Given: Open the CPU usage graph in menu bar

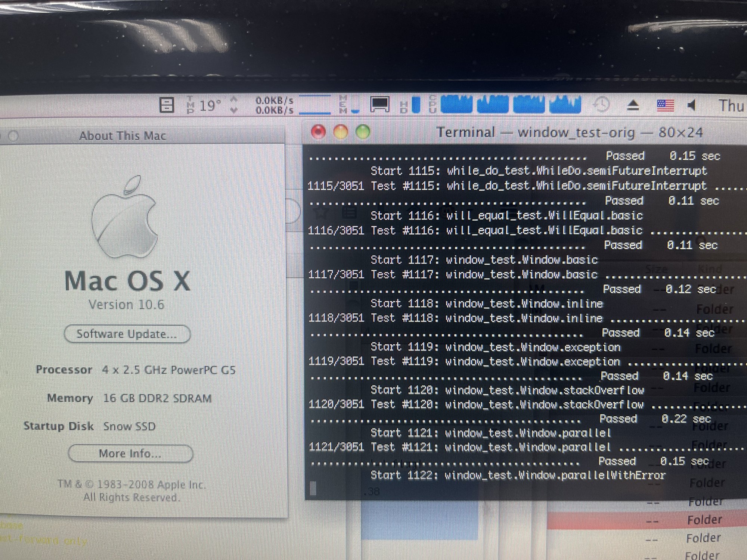Looking at the screenshot, I should (505, 104).
